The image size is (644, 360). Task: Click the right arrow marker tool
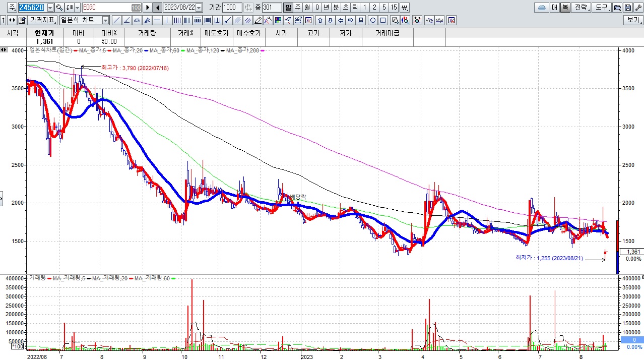[350, 20]
